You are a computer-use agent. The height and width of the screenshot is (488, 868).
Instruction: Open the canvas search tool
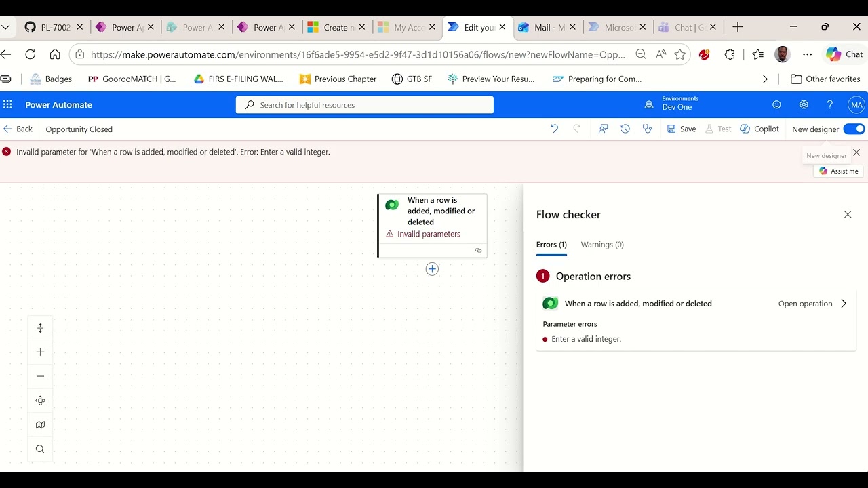(40, 449)
